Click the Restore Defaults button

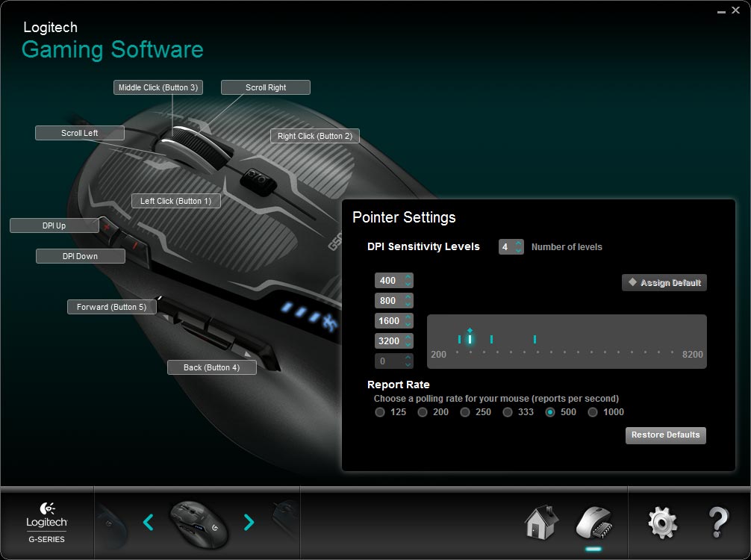(666, 435)
